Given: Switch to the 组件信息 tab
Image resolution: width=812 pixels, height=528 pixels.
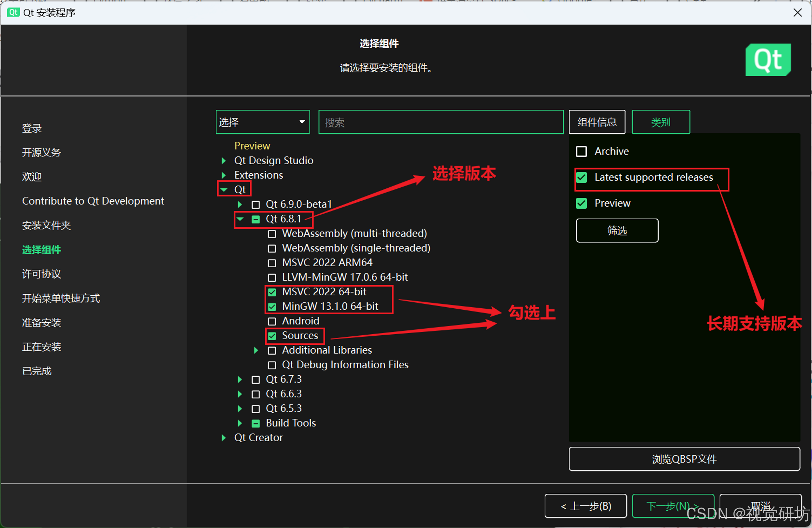Looking at the screenshot, I should pyautogui.click(x=597, y=122).
